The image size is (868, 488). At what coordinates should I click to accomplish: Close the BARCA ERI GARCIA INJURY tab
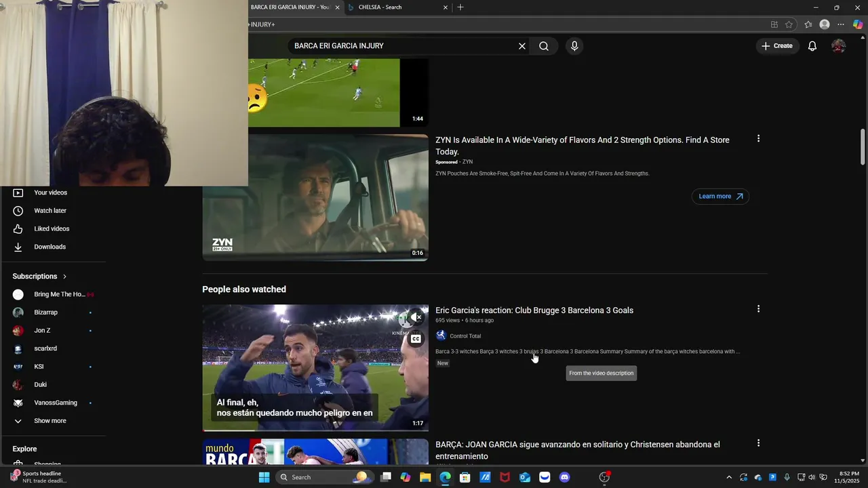[x=337, y=7]
